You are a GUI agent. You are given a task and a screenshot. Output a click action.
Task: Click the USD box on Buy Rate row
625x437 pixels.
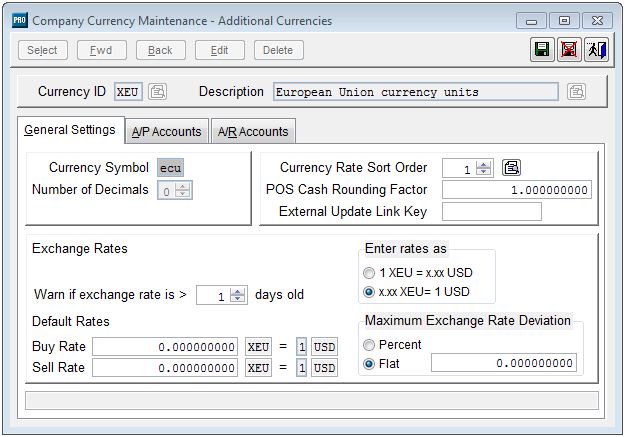coord(324,346)
